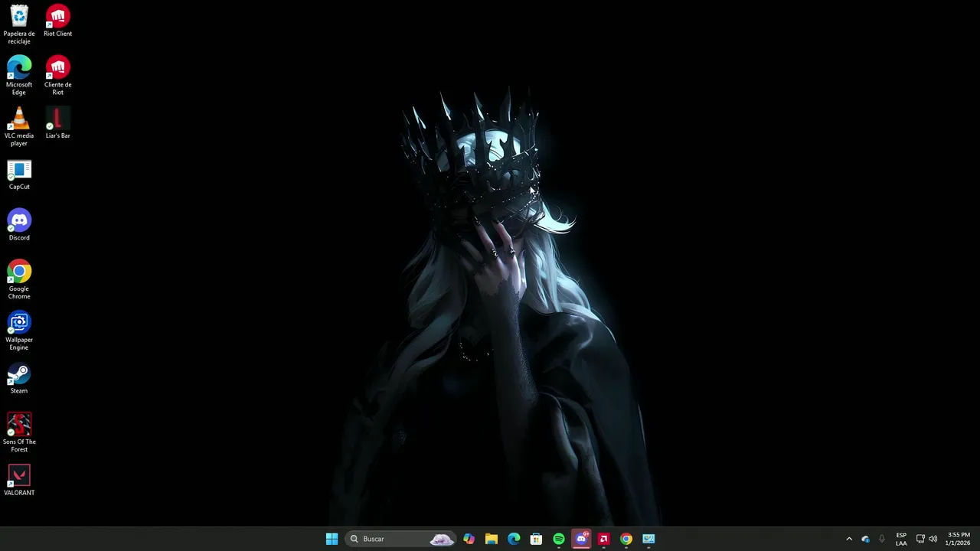Select the Sons Of The Forest desktop shortcut
Viewport: 980px width, 551px height.
pyautogui.click(x=19, y=432)
